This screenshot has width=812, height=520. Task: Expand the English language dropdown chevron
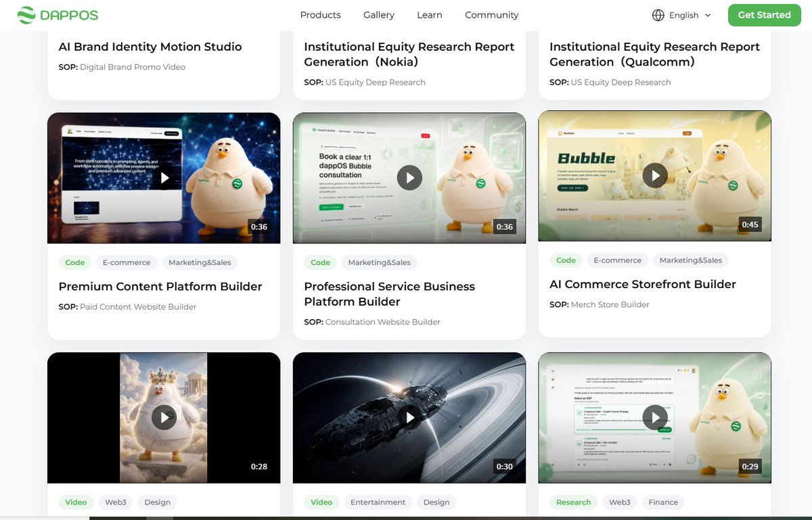point(708,15)
